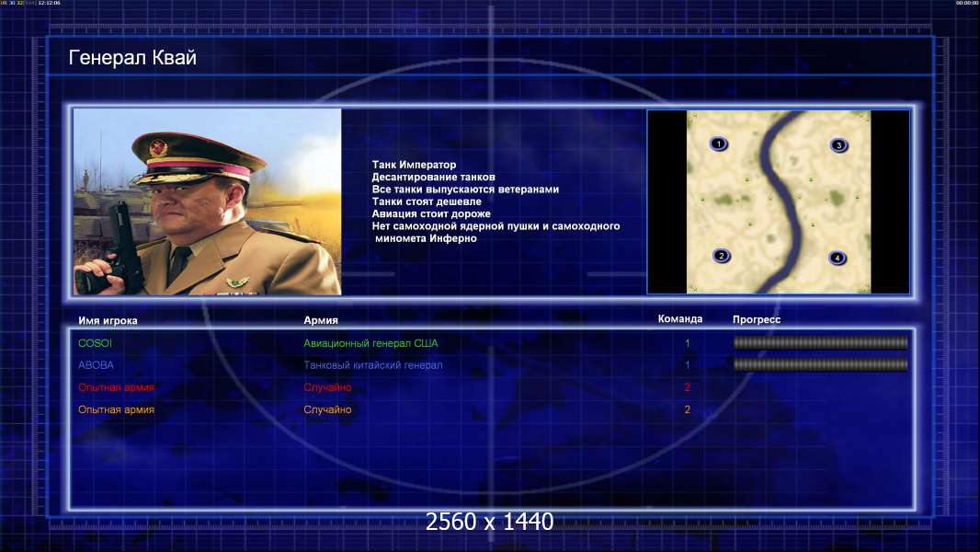Image resolution: width=980 pixels, height=552 pixels.
Task: Click ABOBA's loading progress bar
Action: point(821,364)
